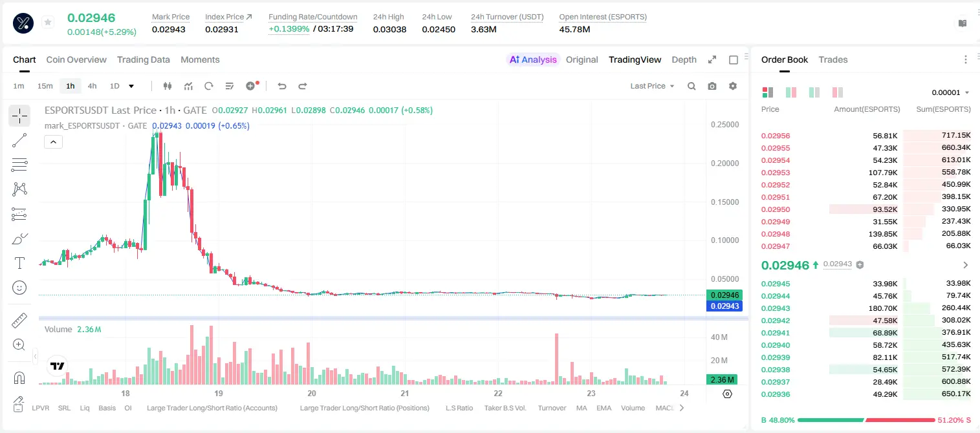
Task: Show the red sell-only order book view
Action: 838,92
